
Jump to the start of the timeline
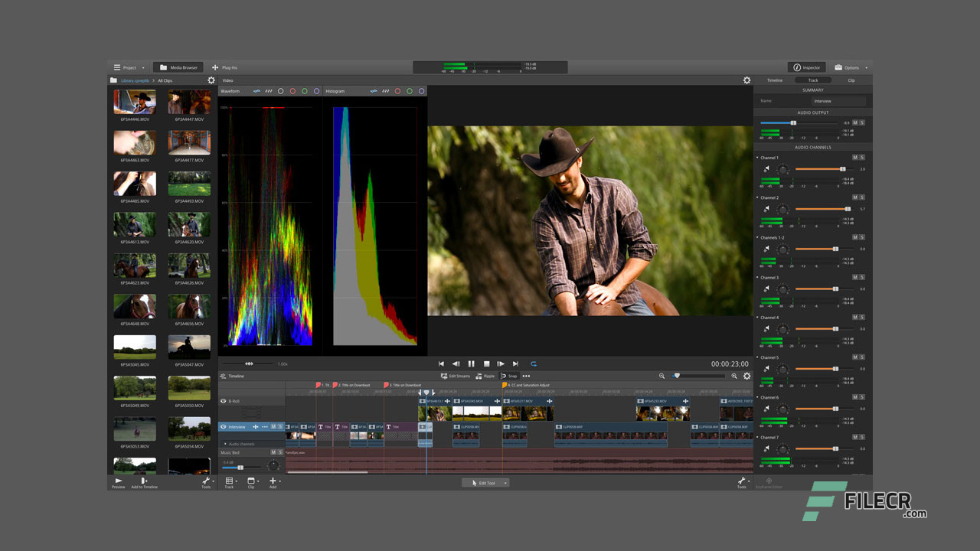coord(441,364)
